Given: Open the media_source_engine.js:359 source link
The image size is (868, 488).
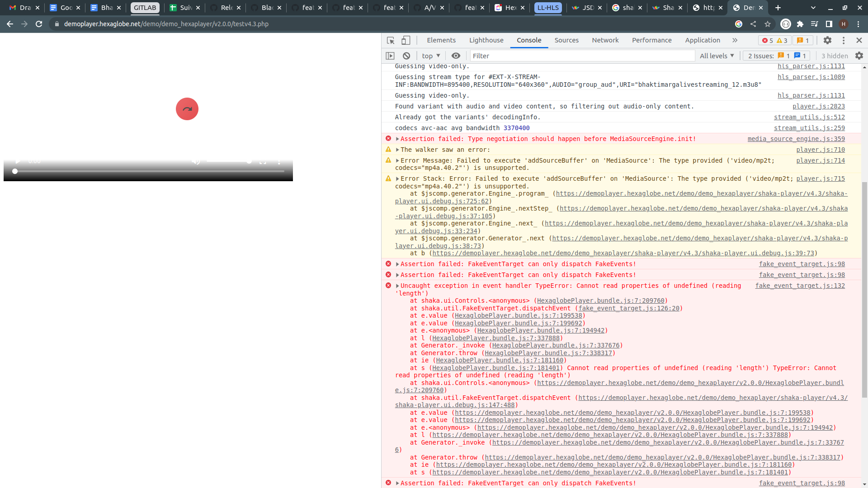Looking at the screenshot, I should (x=796, y=139).
